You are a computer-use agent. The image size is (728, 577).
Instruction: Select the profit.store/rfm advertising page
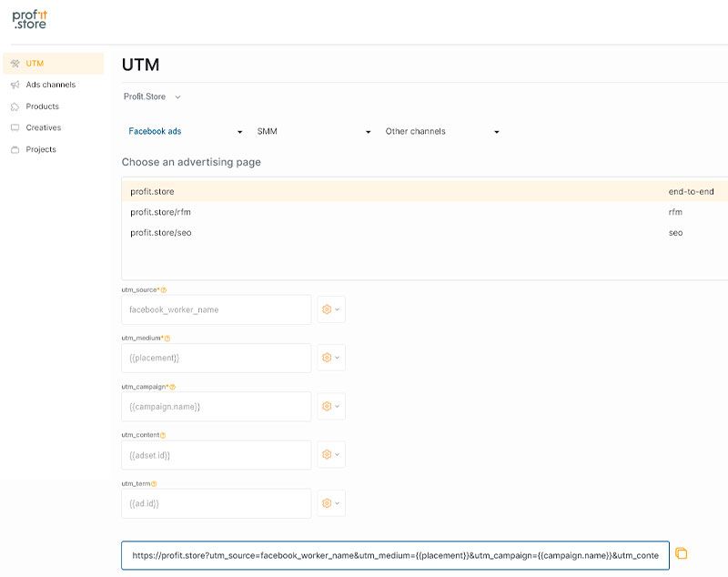point(161,212)
